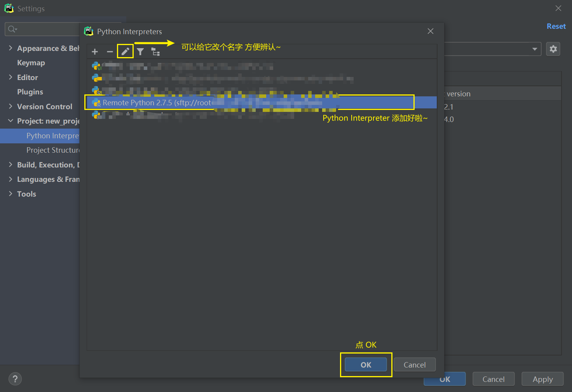Open the Version Control settings category
The height and width of the screenshot is (392, 572).
(45, 106)
